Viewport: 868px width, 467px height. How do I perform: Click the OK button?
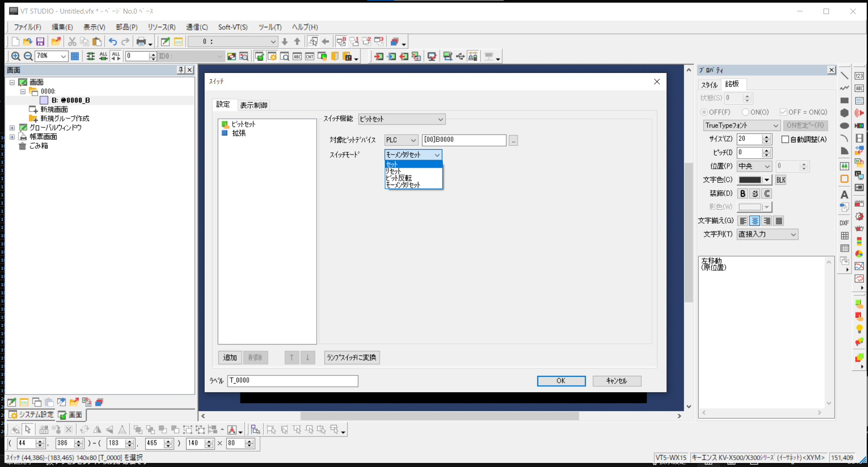561,381
